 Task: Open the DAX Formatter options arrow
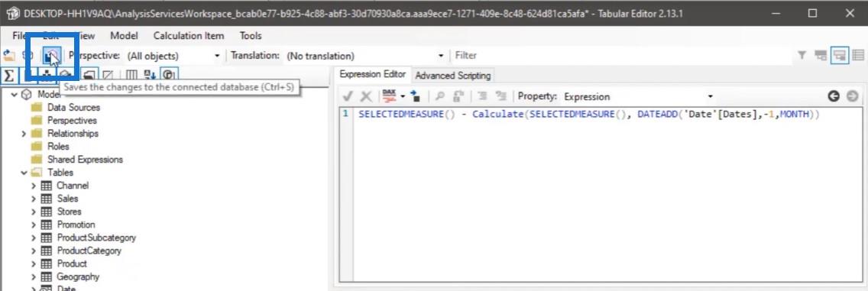403,96
